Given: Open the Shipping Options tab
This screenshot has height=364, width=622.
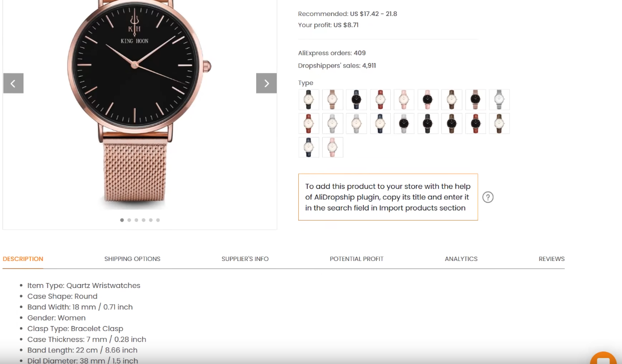Looking at the screenshot, I should (x=132, y=258).
